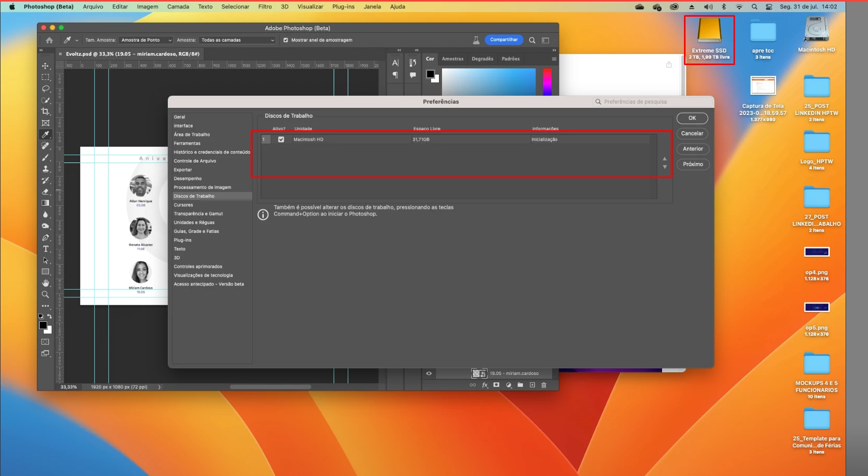Viewport: 868px width, 476px height.
Task: Select the Frame tool
Action: tap(45, 123)
